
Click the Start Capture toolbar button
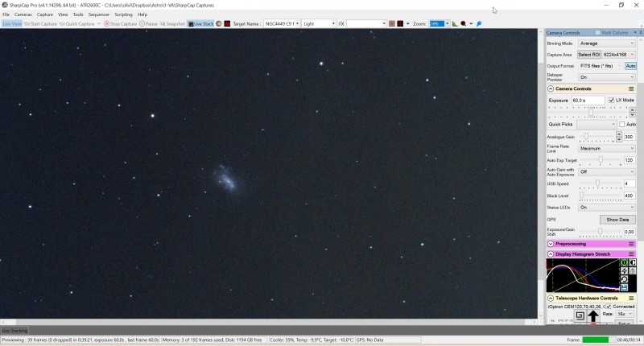(x=40, y=24)
